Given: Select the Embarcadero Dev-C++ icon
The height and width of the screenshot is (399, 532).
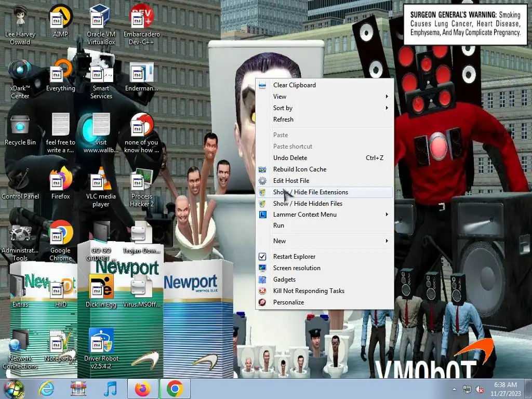Looking at the screenshot, I should pos(141,25).
